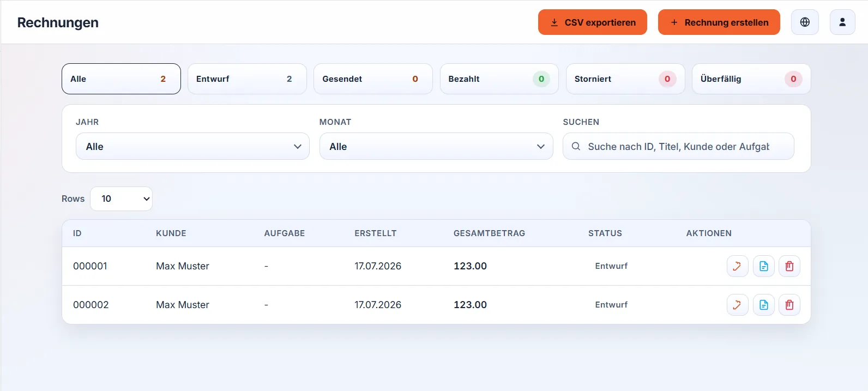Image resolution: width=868 pixels, height=391 pixels.
Task: Click the Entwurf status of invoice 000001
Action: coord(611,266)
